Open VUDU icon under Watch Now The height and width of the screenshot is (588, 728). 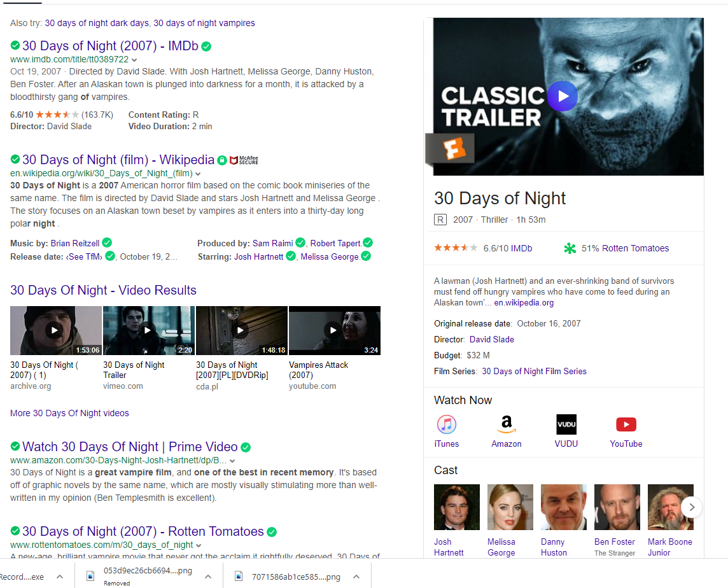[x=566, y=424]
